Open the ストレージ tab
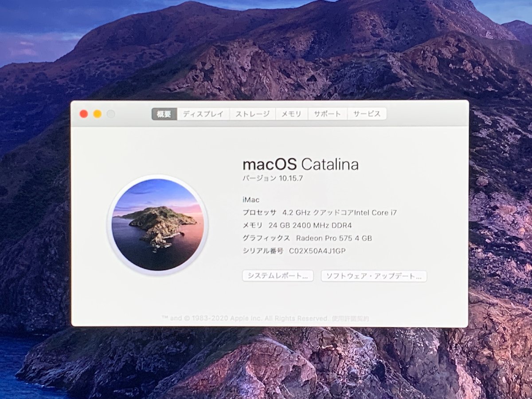This screenshot has width=532, height=399. [x=252, y=114]
